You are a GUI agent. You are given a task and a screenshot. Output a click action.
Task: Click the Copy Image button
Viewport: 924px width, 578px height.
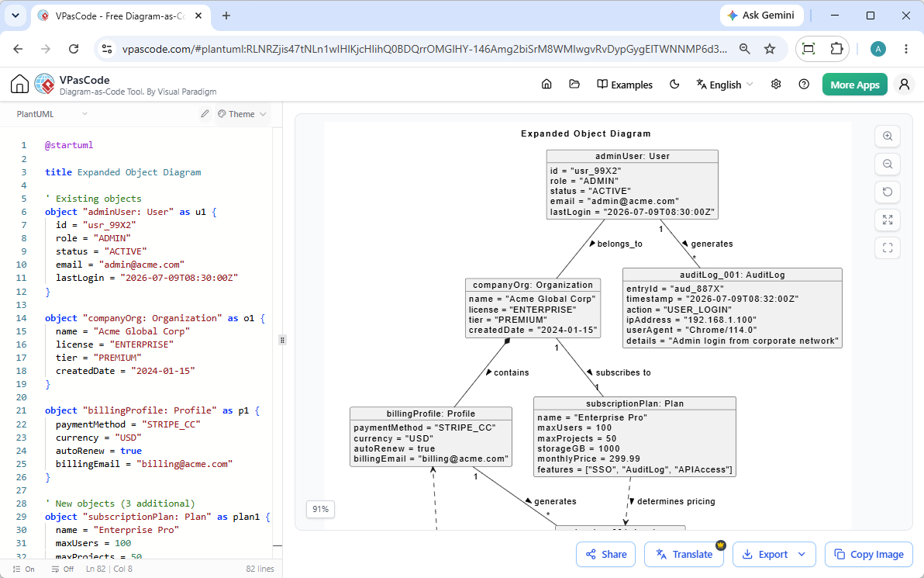(x=869, y=555)
